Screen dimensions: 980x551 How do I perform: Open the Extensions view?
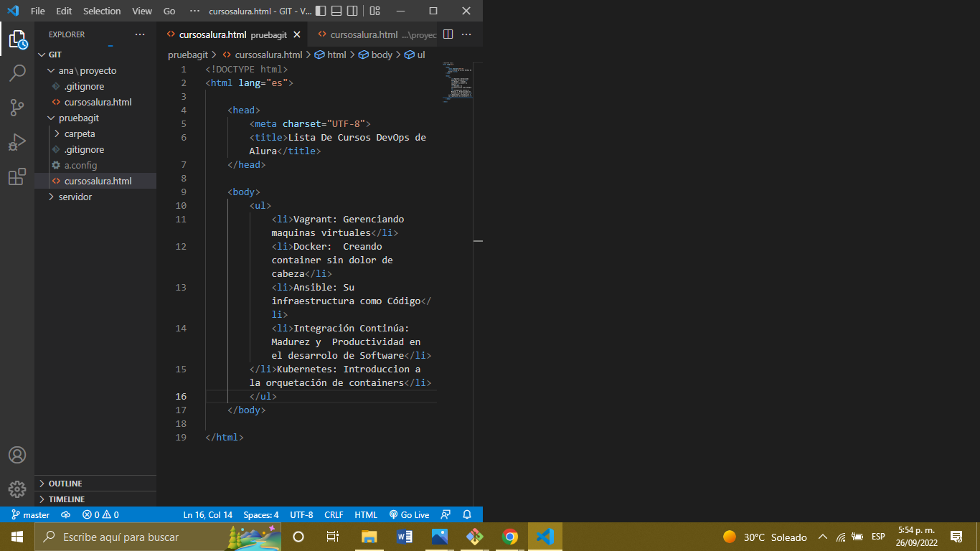(17, 176)
